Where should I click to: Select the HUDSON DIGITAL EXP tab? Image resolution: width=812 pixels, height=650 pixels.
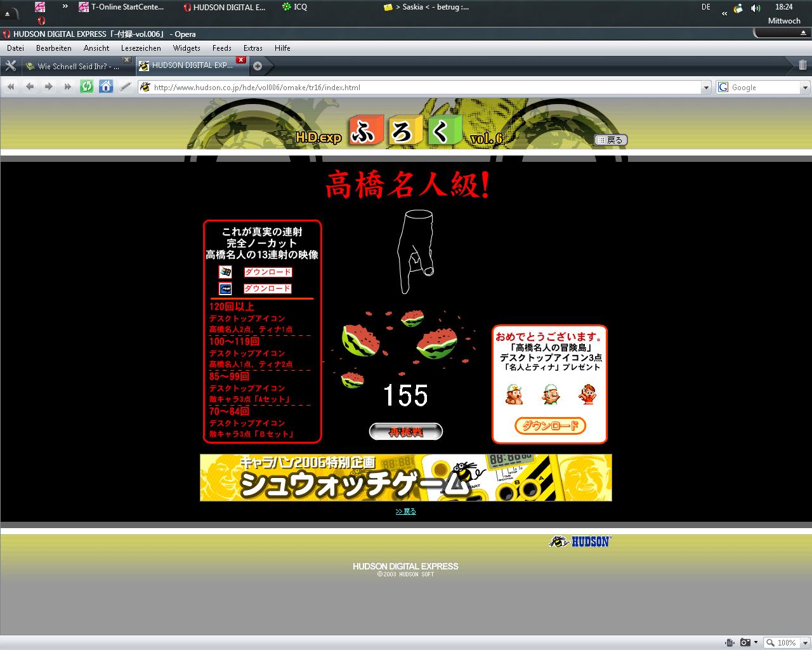(x=192, y=65)
